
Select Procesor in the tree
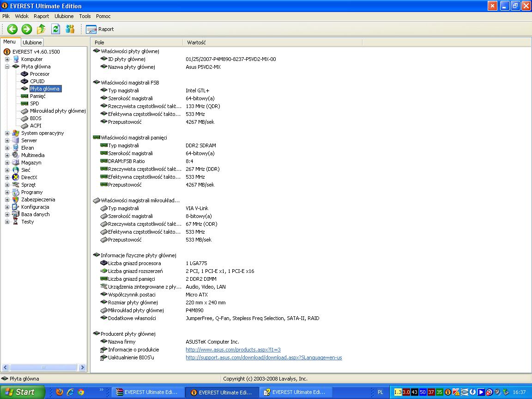(40, 74)
